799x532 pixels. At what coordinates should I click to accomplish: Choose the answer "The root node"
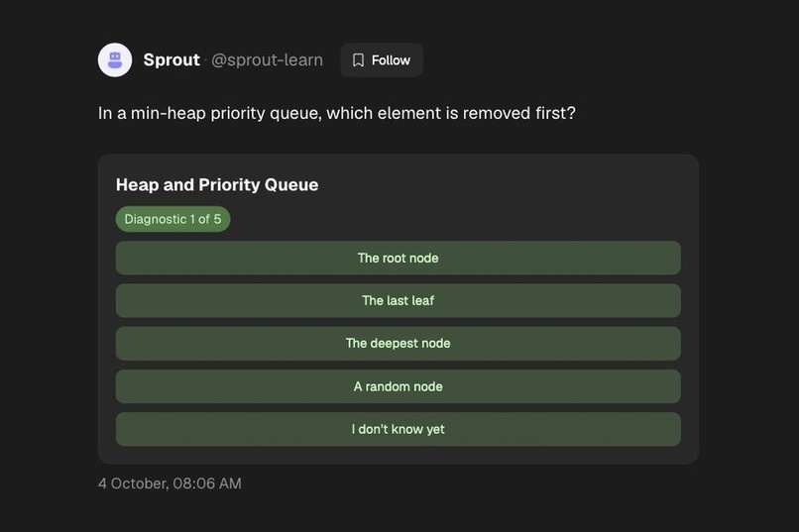pos(398,259)
